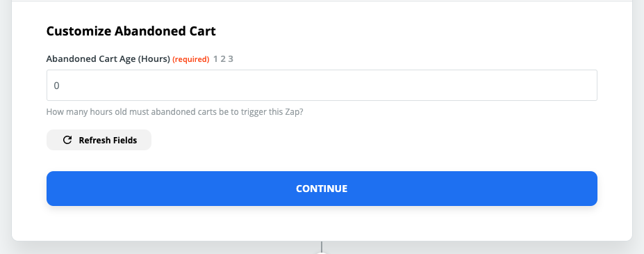
Task: Click the connector line beneath the card
Action: coord(322,246)
